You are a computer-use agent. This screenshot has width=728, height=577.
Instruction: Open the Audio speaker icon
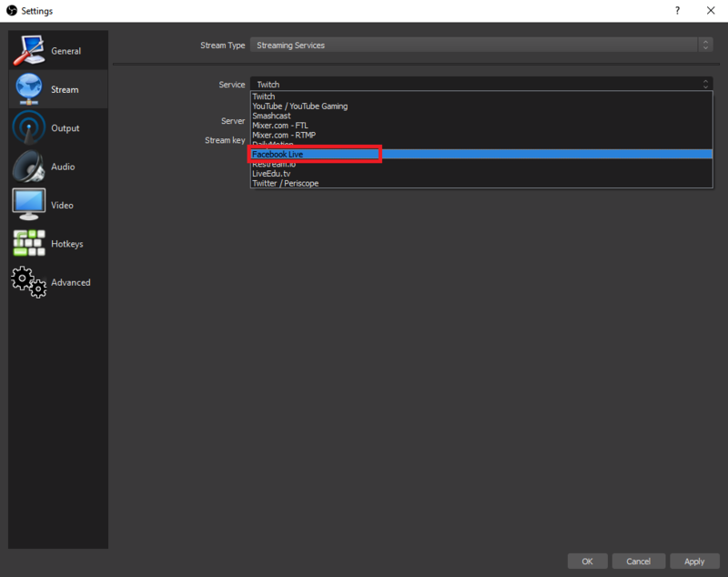[x=29, y=167]
